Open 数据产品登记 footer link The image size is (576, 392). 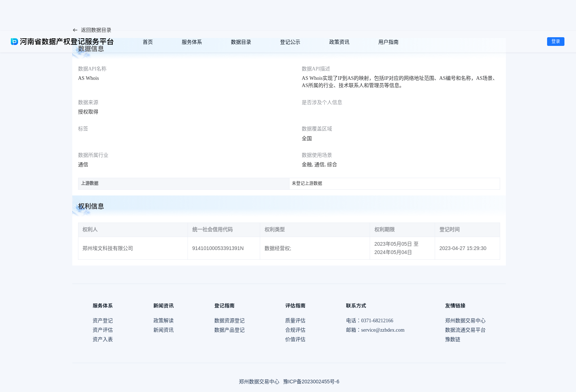pyautogui.click(x=229, y=330)
